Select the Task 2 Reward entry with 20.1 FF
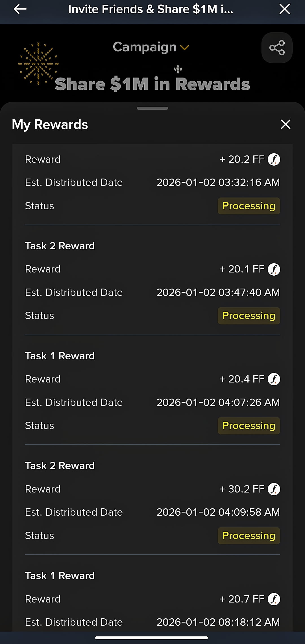This screenshot has width=305, height=644. 152,281
